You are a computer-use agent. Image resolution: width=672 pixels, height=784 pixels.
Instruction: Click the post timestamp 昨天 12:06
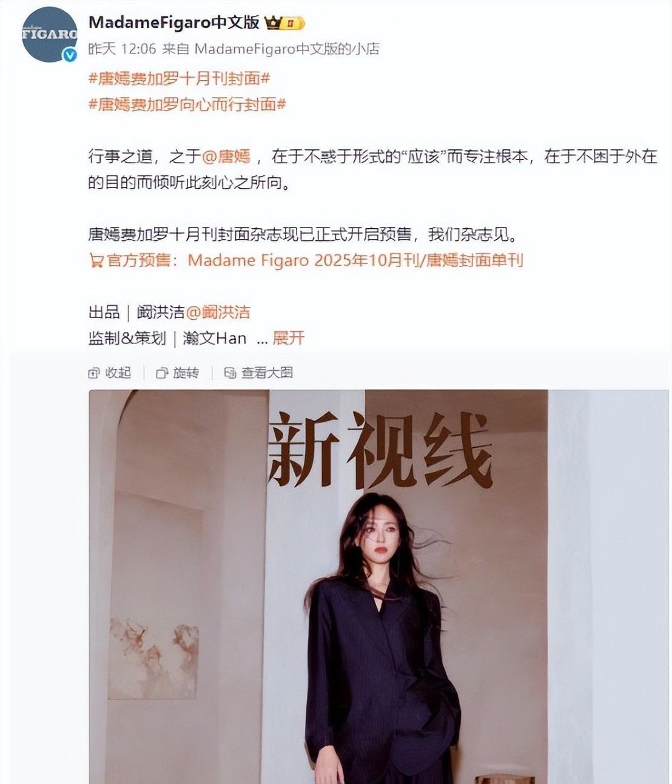point(123,49)
